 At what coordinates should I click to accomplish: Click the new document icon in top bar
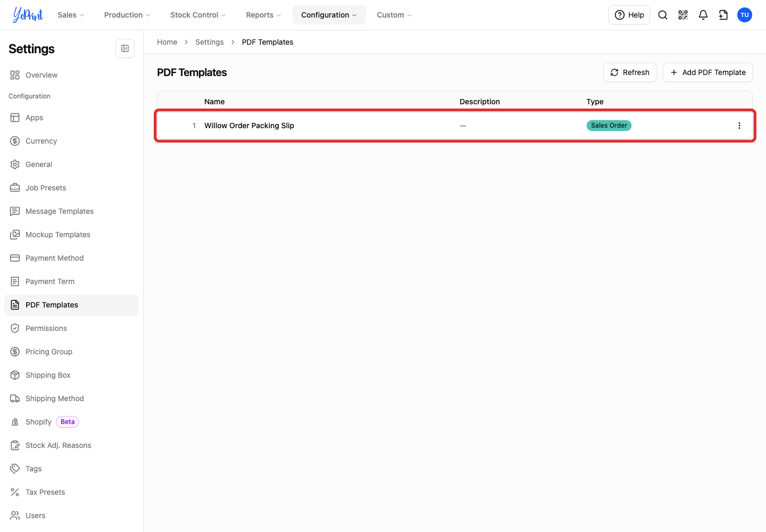coord(723,15)
